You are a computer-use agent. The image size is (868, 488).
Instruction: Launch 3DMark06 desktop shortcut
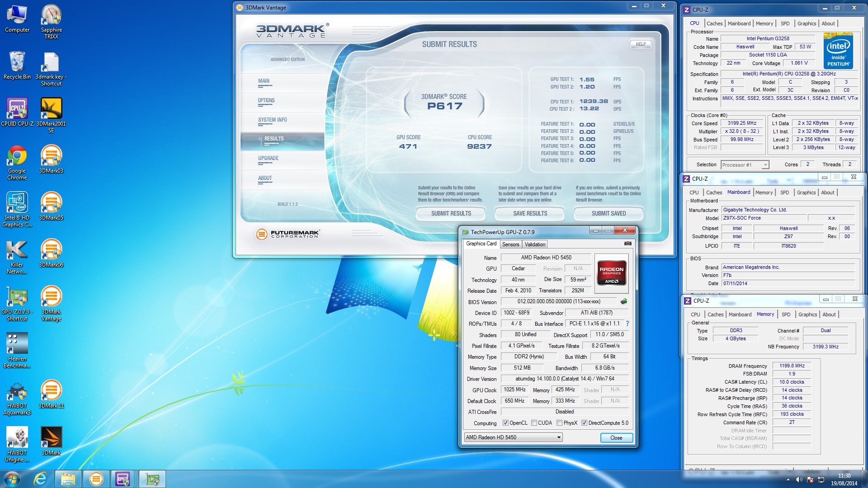[51, 253]
